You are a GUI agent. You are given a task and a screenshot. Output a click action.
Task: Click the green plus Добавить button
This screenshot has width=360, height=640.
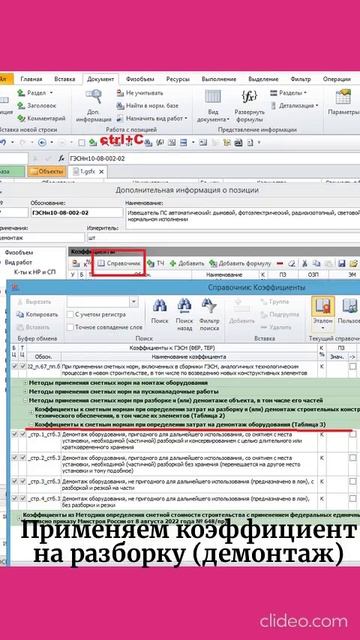tap(187, 263)
